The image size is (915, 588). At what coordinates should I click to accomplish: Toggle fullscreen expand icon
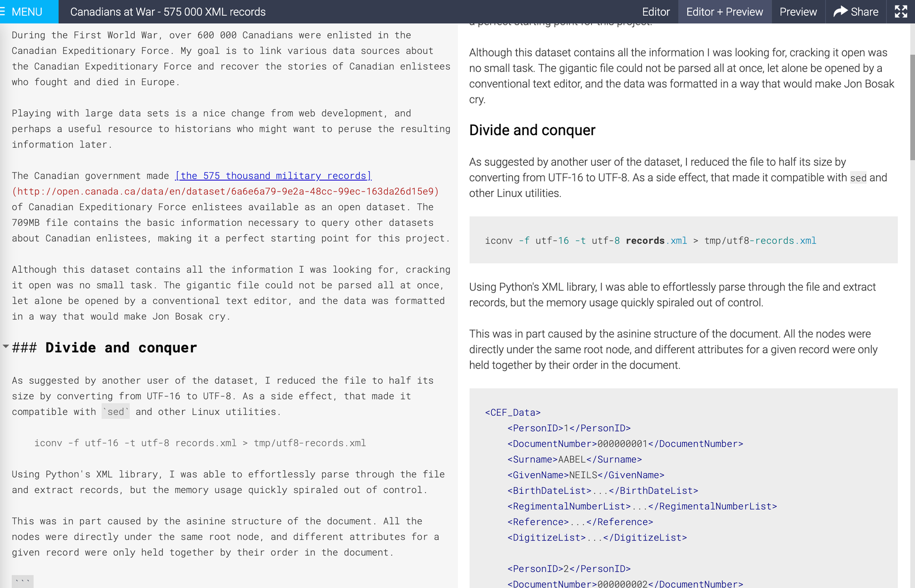pos(901,11)
